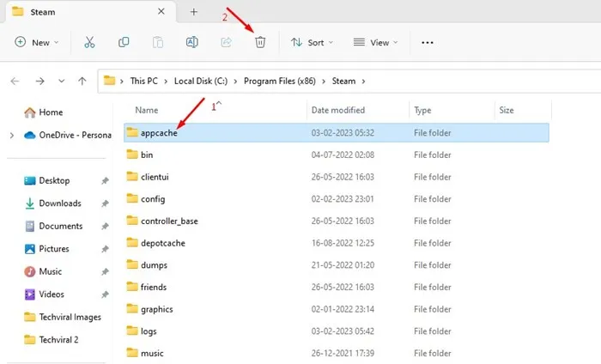
Task: Go up one folder level arrow
Action: click(x=82, y=81)
